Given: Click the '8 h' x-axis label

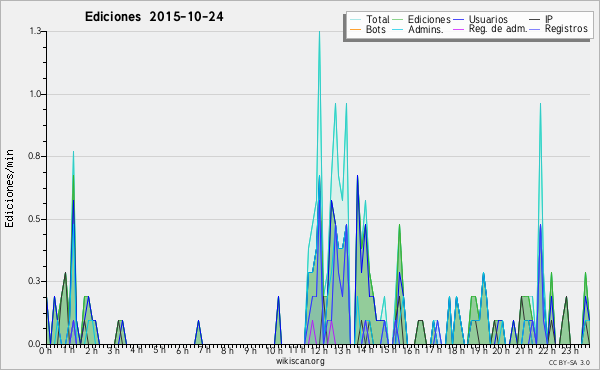Looking at the screenshot, I should (x=227, y=350).
